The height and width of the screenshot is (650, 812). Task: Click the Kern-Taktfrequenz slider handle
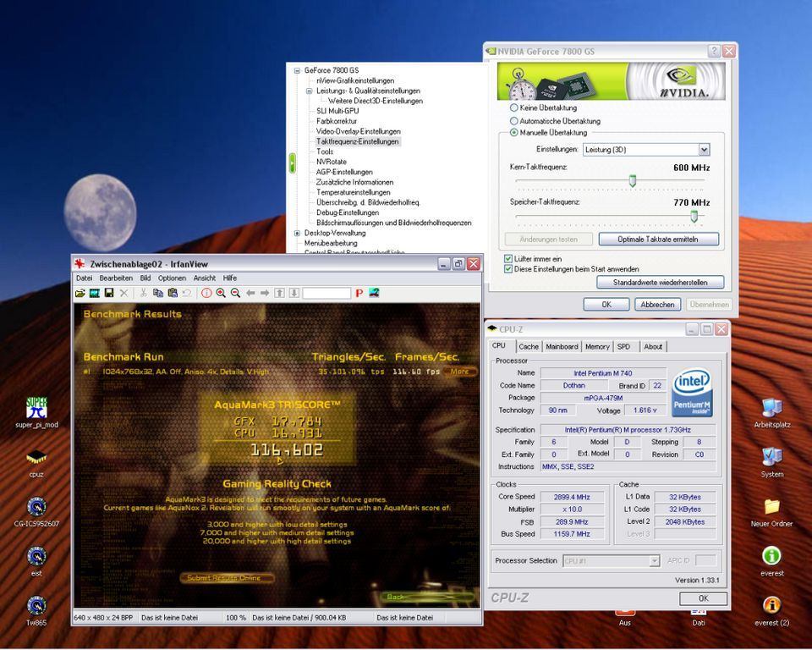pos(633,180)
